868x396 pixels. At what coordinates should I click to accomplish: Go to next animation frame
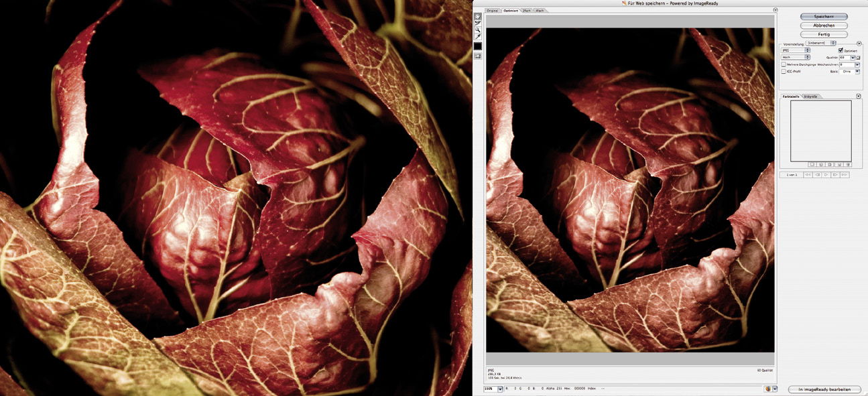click(x=835, y=175)
